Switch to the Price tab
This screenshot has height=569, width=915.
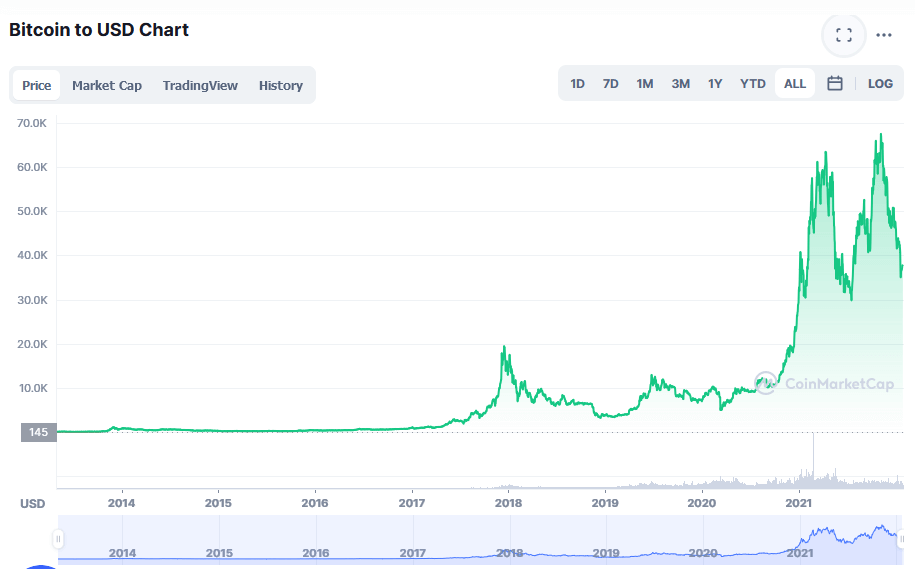point(37,85)
